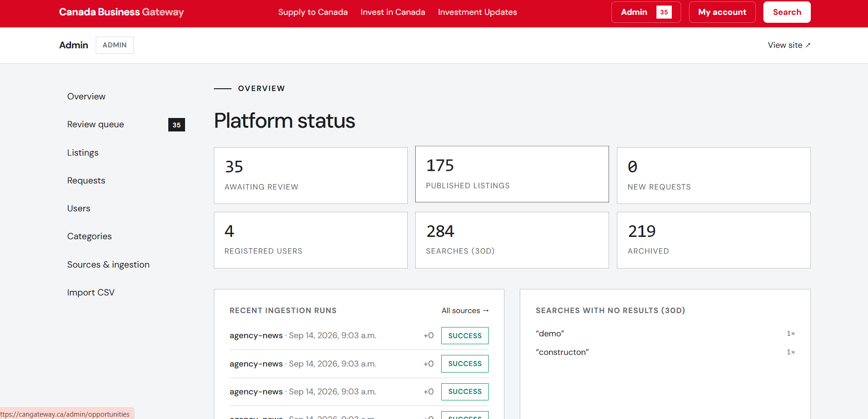Click the Admin page title in the subheader
This screenshot has width=868, height=419.
coord(73,45)
